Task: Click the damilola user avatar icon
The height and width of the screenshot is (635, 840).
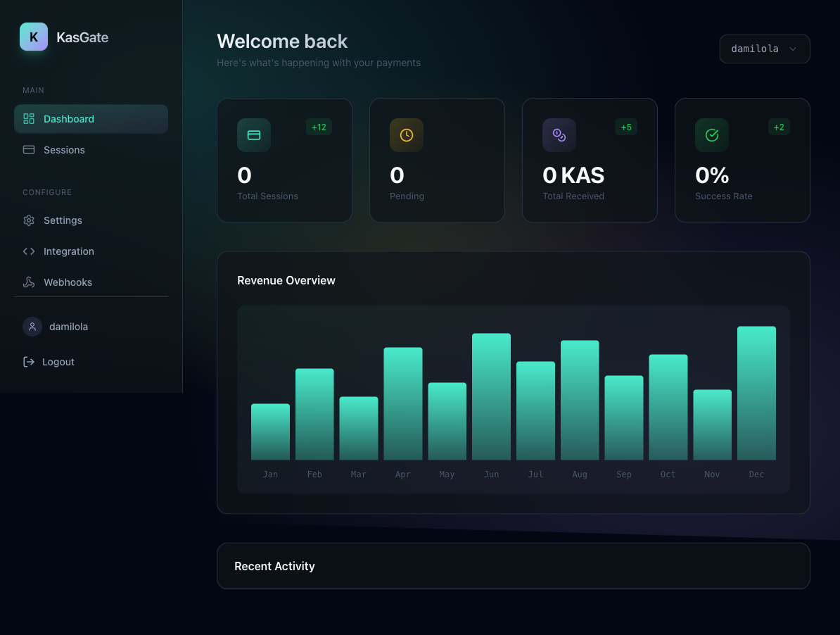Action: [32, 327]
